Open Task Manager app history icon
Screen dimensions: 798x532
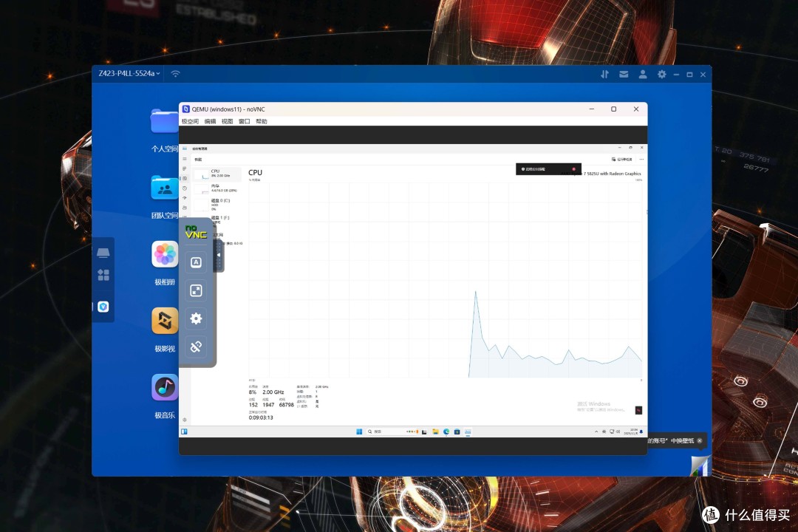coord(185,188)
